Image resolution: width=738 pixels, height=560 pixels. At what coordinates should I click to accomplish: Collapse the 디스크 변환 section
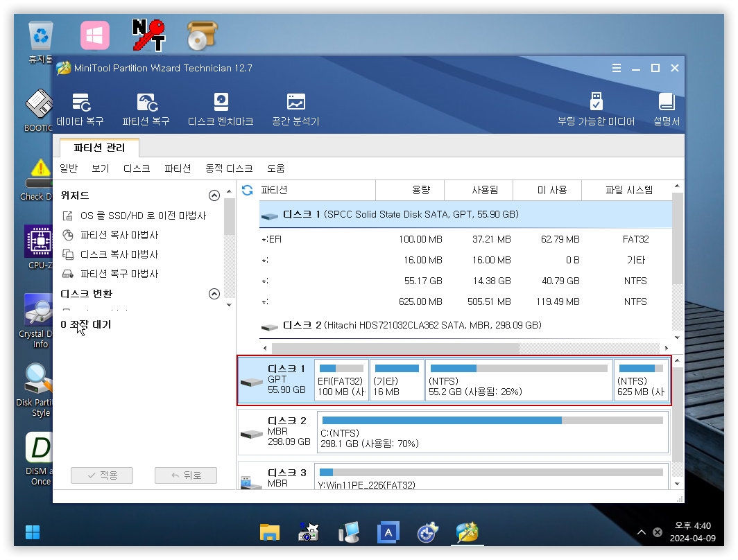[x=214, y=294]
